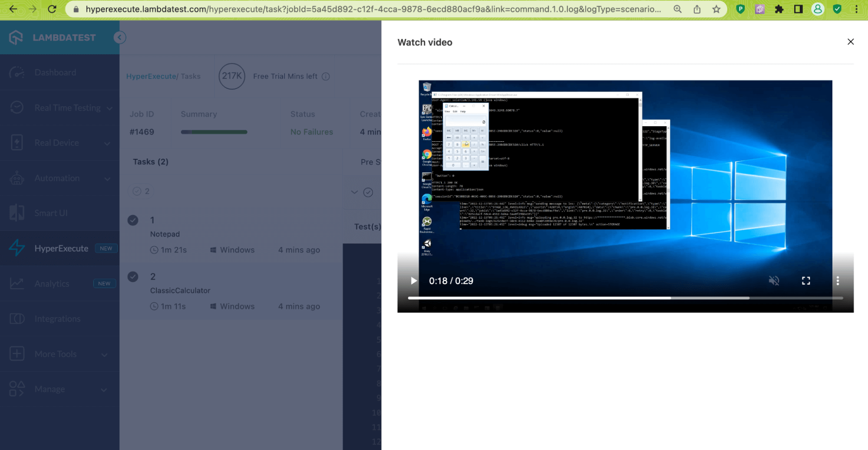Click the More Tools plus icon
The height and width of the screenshot is (450, 868).
click(17, 354)
